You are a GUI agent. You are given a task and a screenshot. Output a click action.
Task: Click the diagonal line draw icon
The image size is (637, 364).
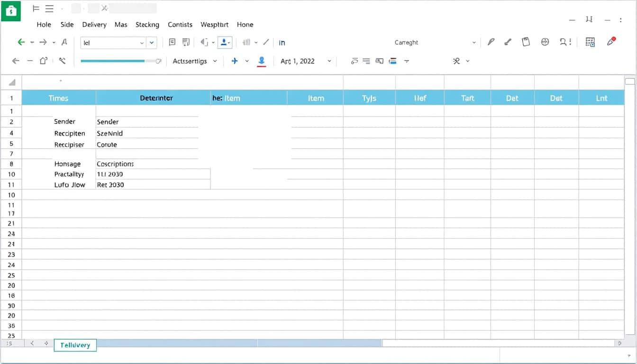pos(266,42)
